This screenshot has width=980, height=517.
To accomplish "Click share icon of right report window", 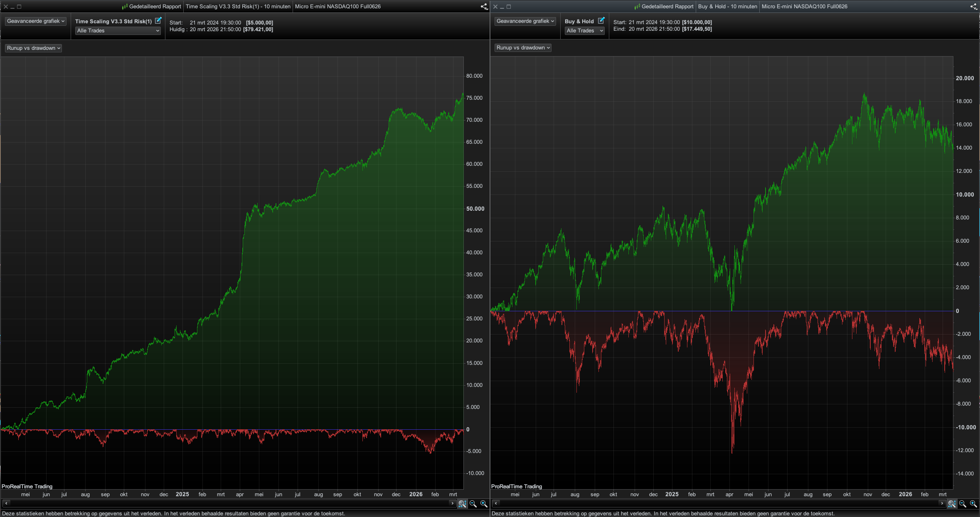I will (x=973, y=7).
